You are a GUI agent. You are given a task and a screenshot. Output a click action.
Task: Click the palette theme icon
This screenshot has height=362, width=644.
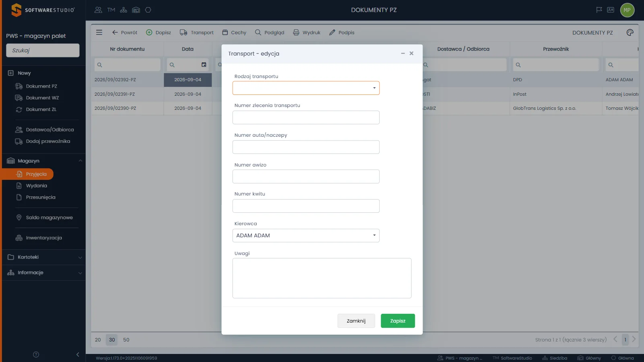[x=630, y=33]
